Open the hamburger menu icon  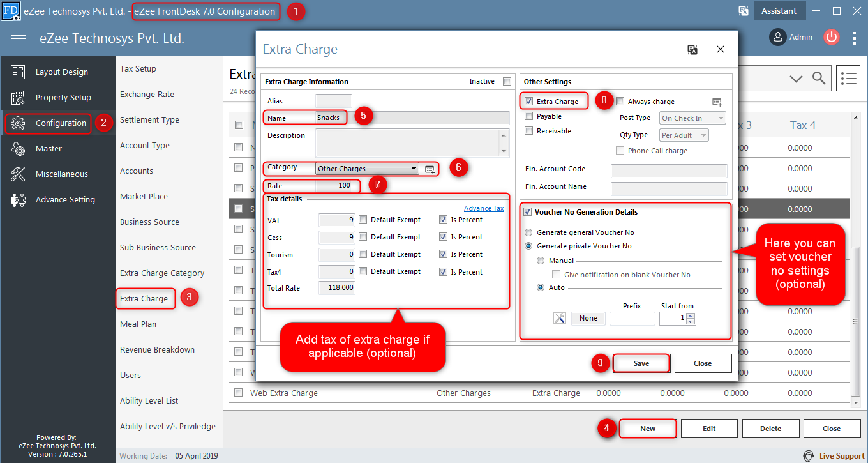coord(19,38)
